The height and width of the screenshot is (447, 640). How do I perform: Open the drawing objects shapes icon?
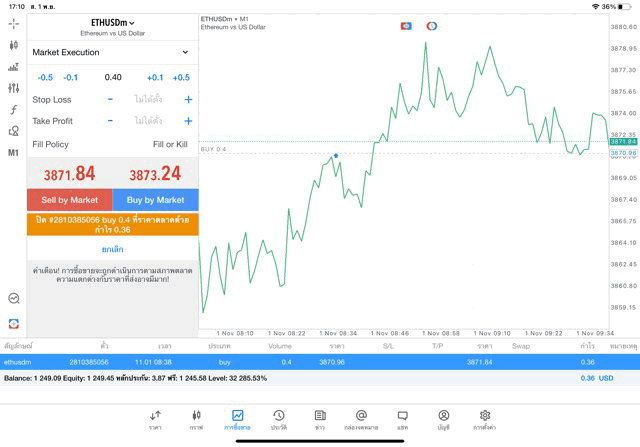click(x=13, y=131)
